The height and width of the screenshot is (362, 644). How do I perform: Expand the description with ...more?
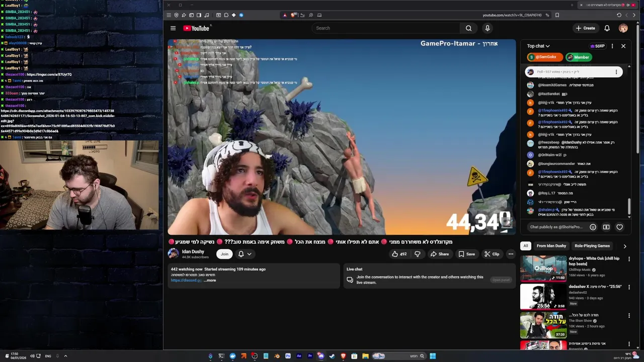210,281
